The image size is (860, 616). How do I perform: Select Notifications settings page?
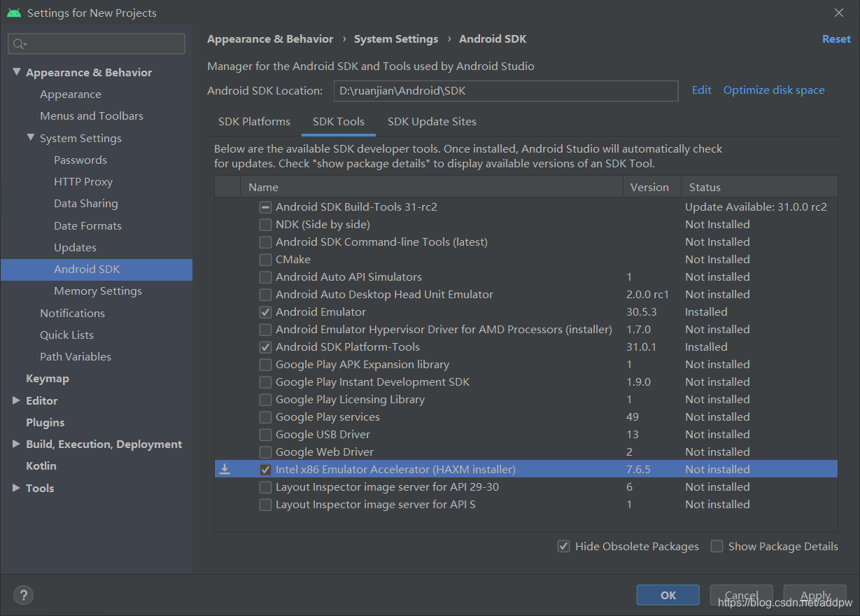coord(72,314)
